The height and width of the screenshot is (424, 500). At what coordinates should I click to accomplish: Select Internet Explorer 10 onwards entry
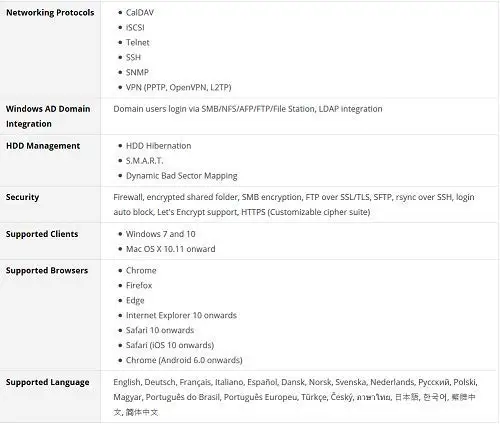[x=181, y=315]
